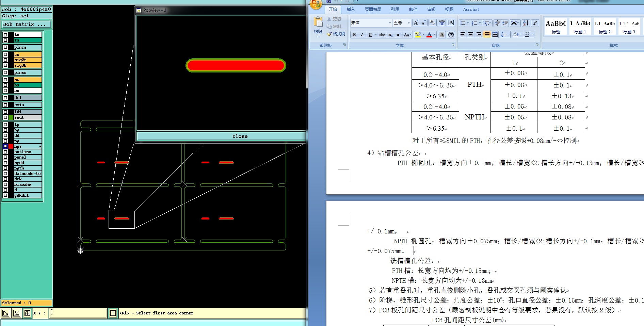
Task: Click the Office button in Word
Action: point(316,4)
